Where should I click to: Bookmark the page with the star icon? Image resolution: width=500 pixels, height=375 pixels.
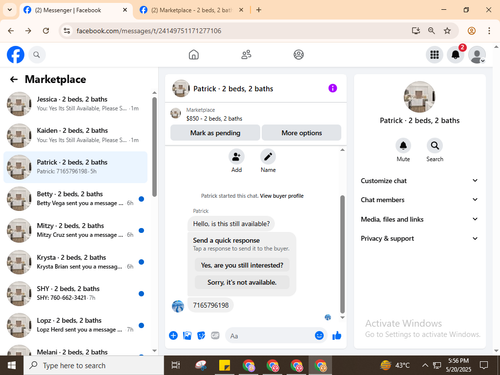(x=447, y=31)
